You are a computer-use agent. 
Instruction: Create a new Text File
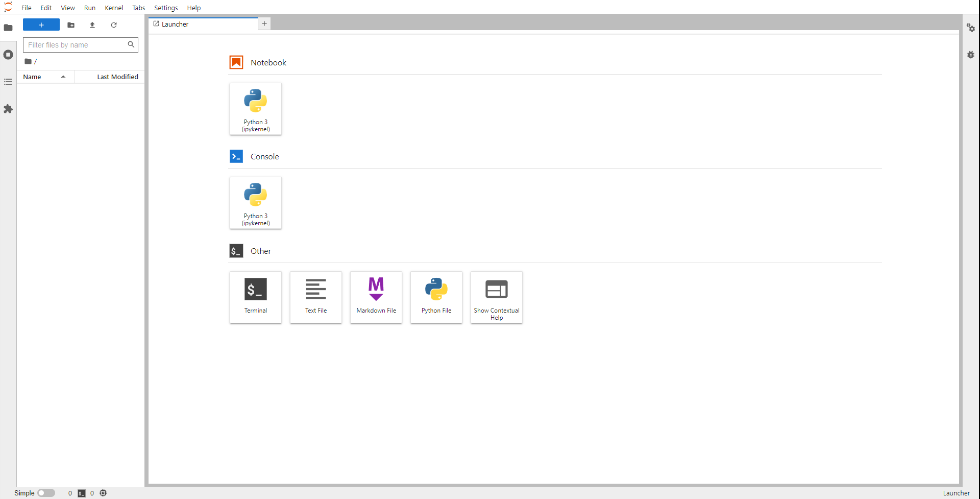tap(316, 297)
